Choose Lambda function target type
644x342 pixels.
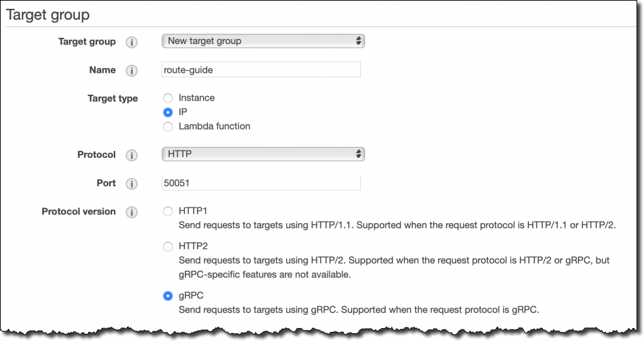167,126
